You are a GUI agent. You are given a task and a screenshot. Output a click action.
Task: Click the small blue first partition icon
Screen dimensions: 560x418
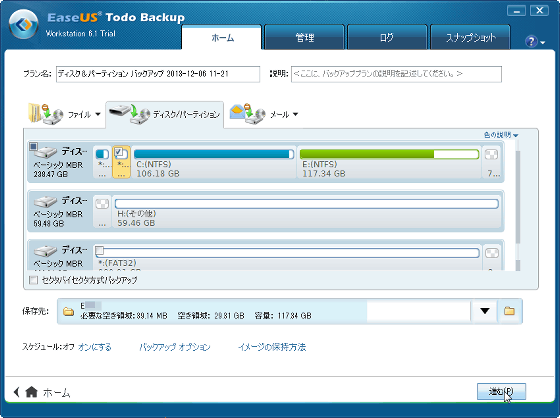(102, 154)
